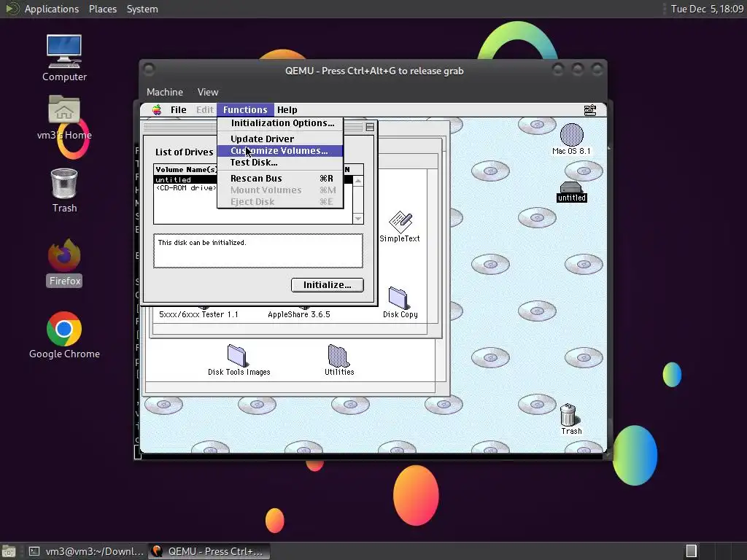The height and width of the screenshot is (560, 747).
Task: Select the untitled hard disk desktop icon
Action: (571, 192)
